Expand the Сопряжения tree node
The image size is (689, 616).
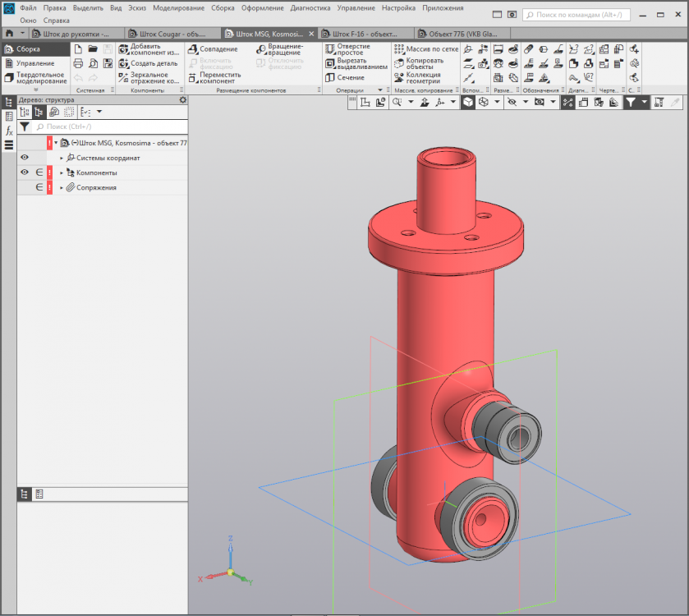(62, 188)
